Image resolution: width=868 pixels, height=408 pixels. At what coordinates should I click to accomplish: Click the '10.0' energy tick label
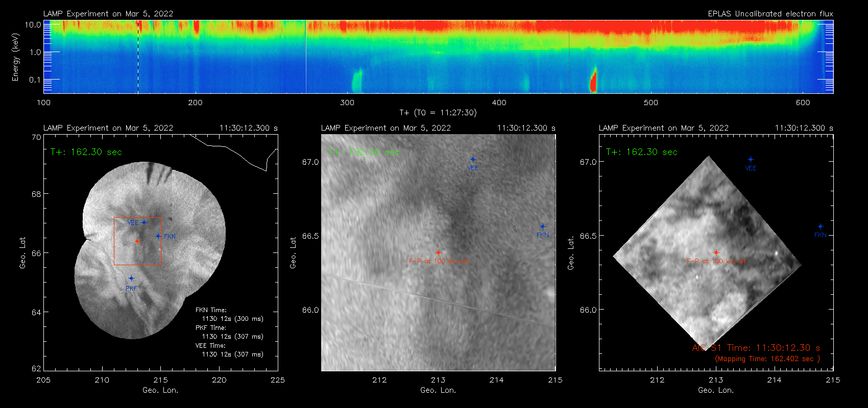tap(33, 24)
